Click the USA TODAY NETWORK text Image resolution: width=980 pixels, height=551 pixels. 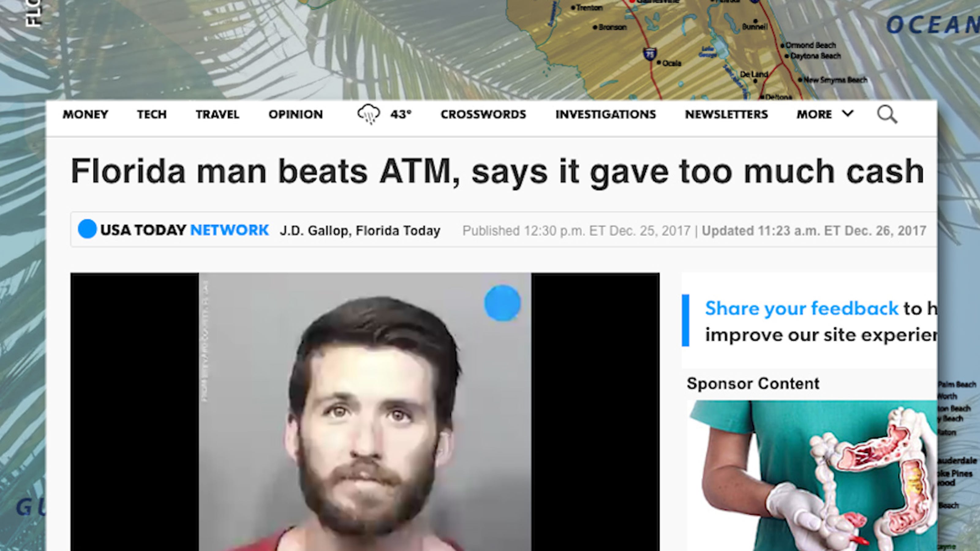[184, 230]
